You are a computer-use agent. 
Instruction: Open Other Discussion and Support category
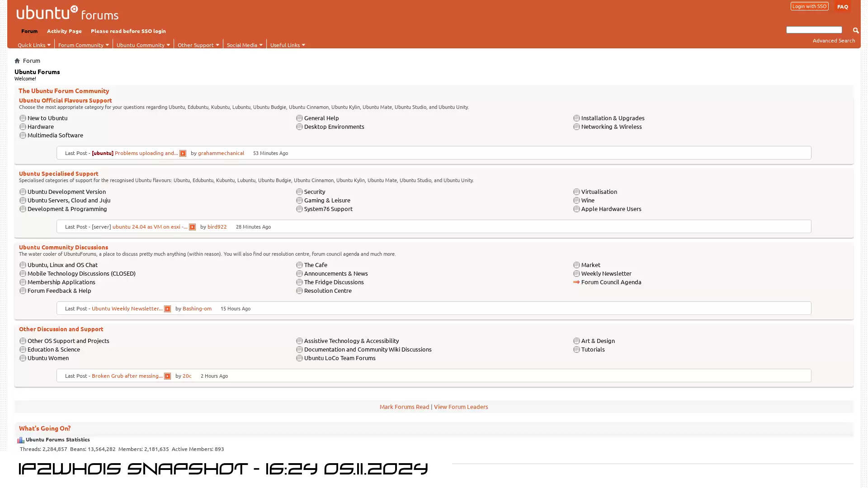tap(61, 329)
